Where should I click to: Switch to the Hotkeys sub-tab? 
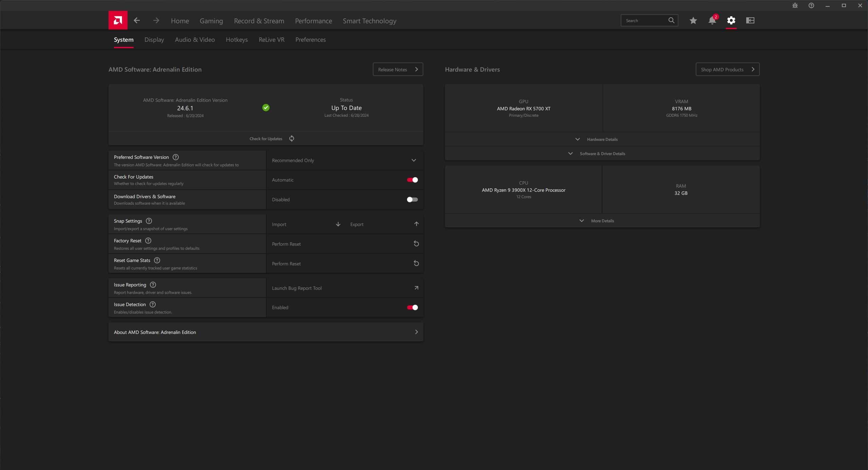pyautogui.click(x=236, y=40)
